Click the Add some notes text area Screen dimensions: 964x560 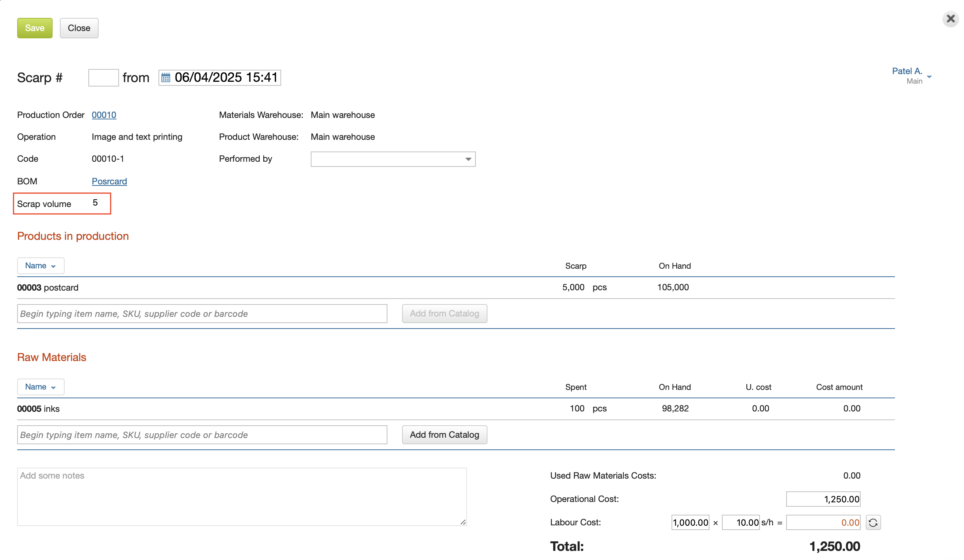pyautogui.click(x=242, y=496)
